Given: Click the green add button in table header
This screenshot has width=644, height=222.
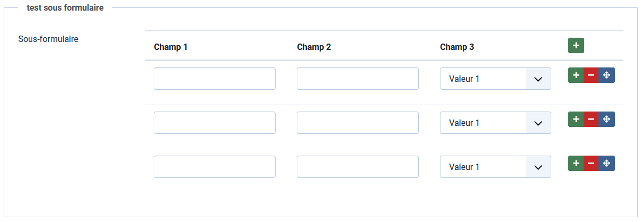Looking at the screenshot, I should (576, 46).
